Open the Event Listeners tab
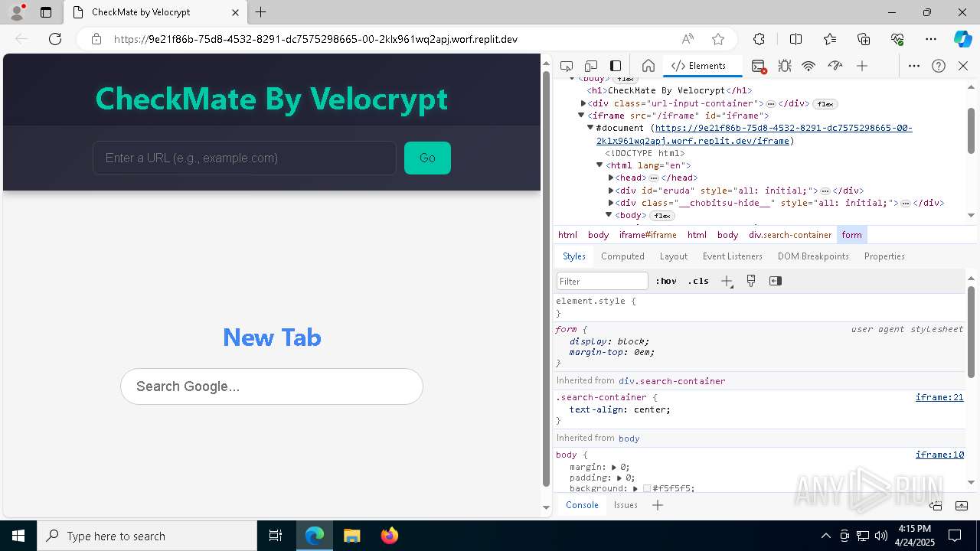Image resolution: width=980 pixels, height=551 pixels. [x=733, y=256]
